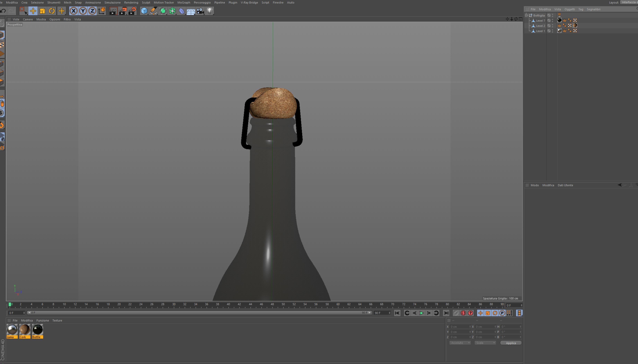Add a cube primitive object

click(x=144, y=11)
